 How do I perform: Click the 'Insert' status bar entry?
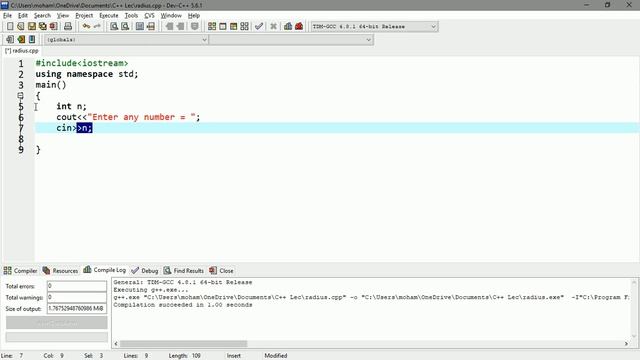point(234,356)
